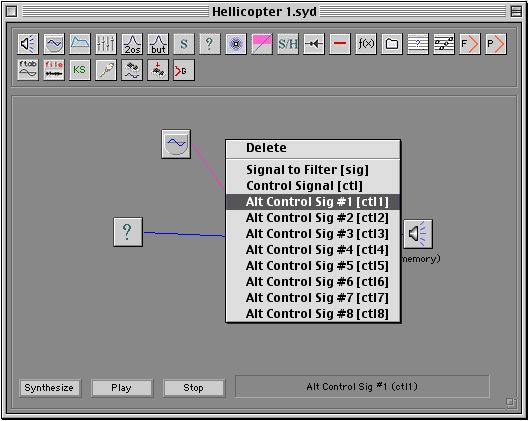Screen dimensions: 529x421
Task: Choose the S/H sample-and-hold tool
Action: click(288, 44)
